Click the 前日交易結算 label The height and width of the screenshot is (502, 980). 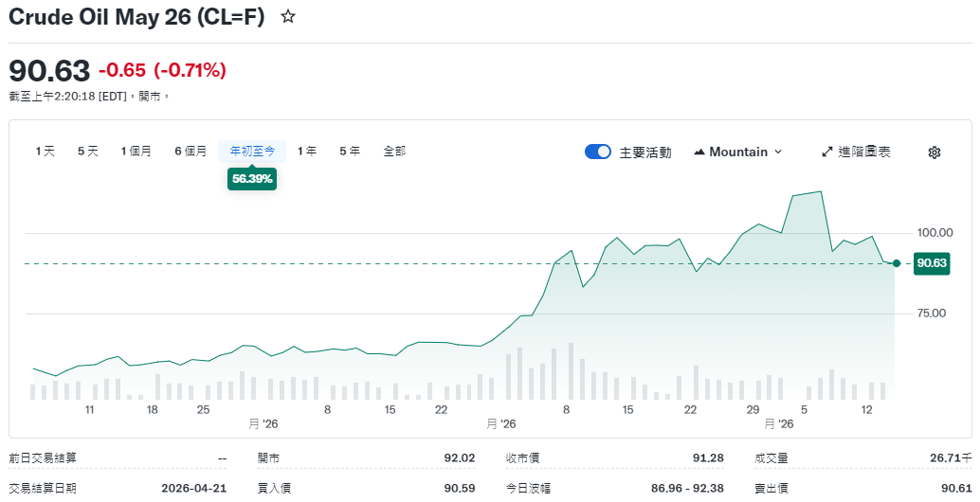(x=43, y=458)
